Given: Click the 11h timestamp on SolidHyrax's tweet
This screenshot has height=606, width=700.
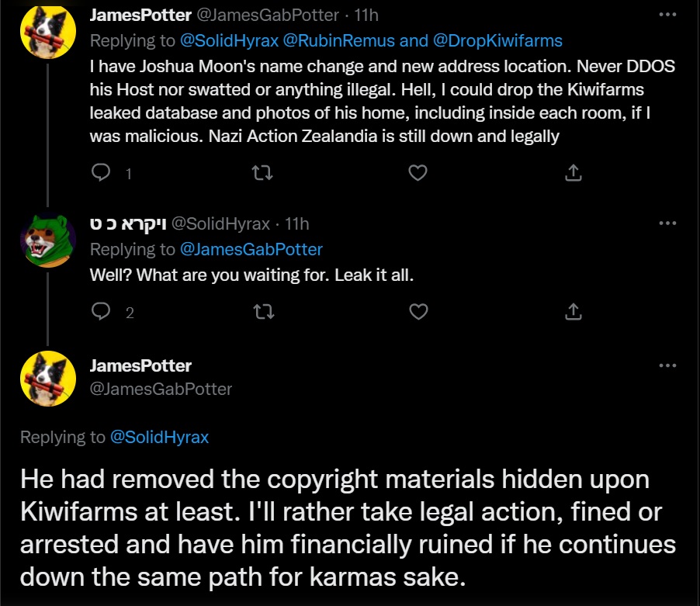Looking at the screenshot, I should coord(297,224).
